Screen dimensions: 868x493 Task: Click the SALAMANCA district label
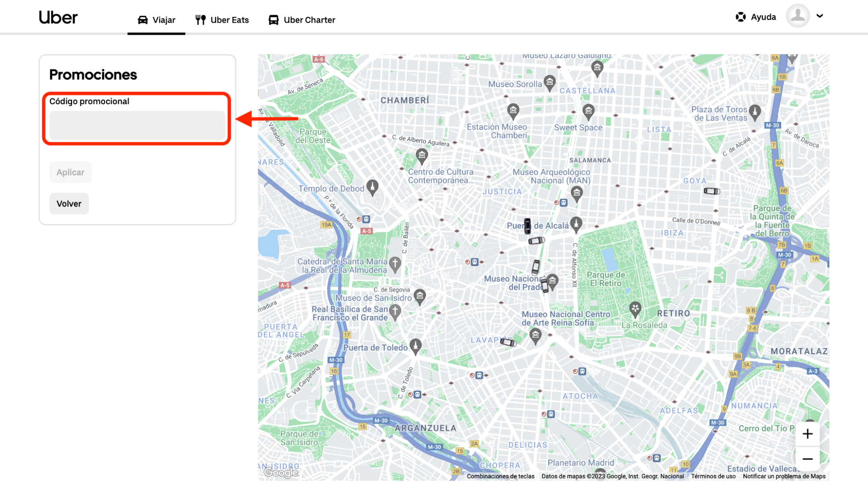pos(590,160)
